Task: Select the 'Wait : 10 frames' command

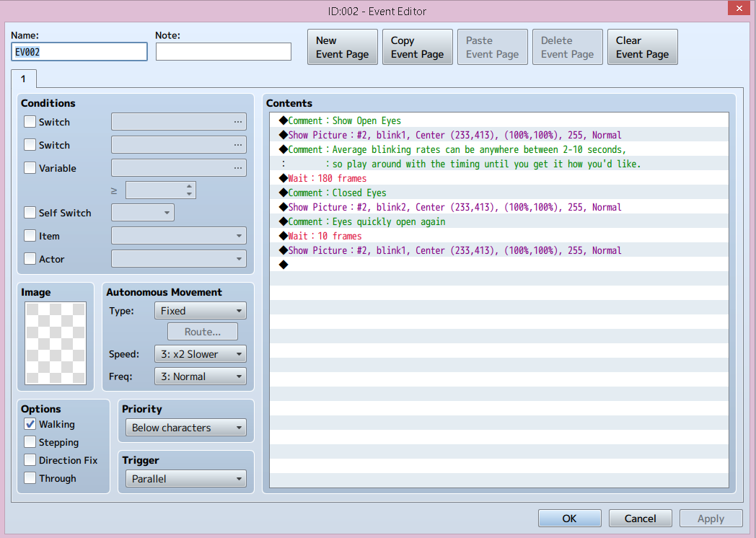Action: (499, 237)
